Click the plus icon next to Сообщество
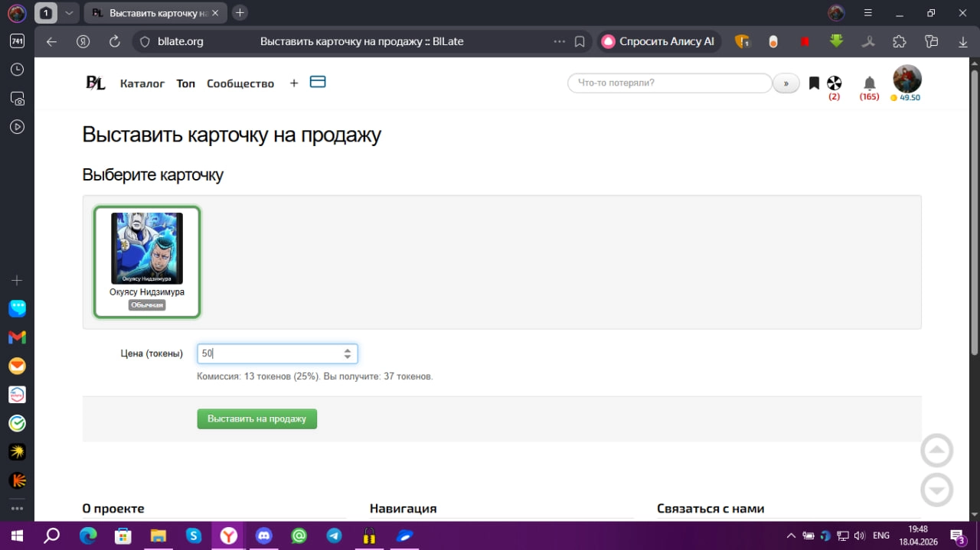 tap(294, 83)
